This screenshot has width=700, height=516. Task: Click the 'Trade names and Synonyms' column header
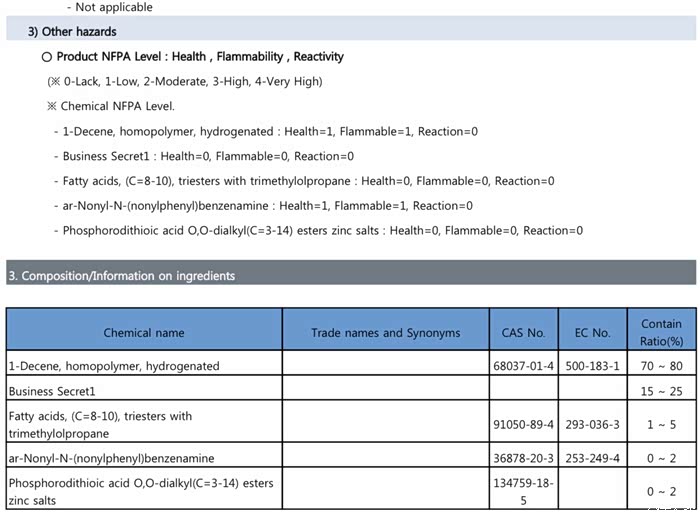pos(385,333)
